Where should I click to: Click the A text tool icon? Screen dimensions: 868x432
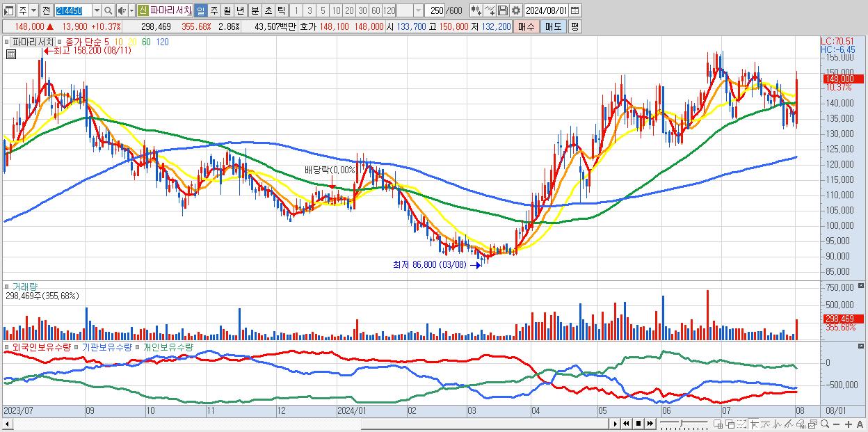click(x=860, y=424)
